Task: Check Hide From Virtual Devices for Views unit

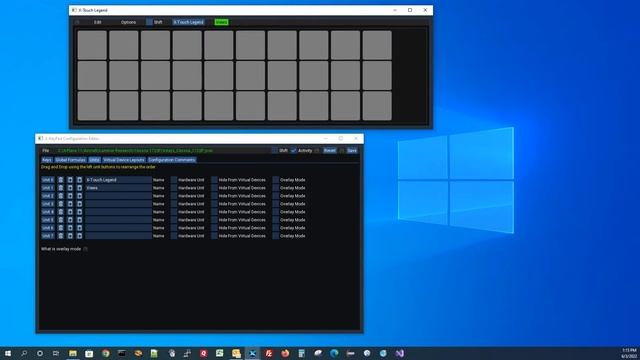Action: (214, 188)
